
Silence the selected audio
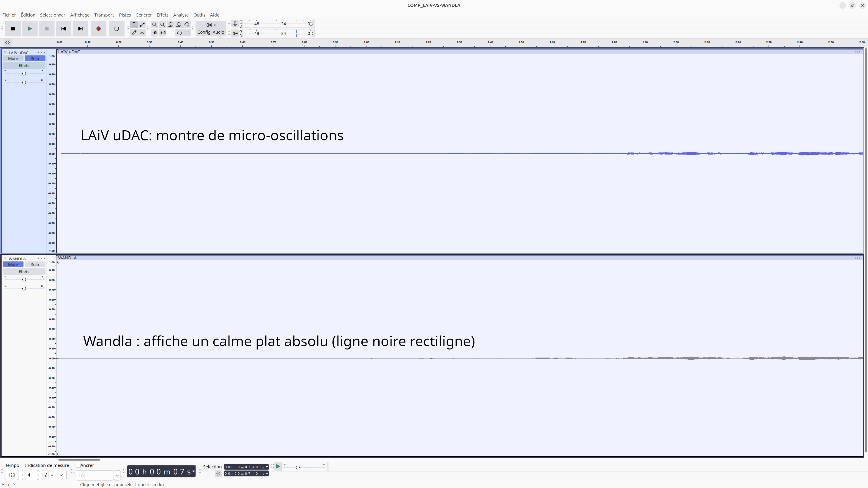pos(163,33)
